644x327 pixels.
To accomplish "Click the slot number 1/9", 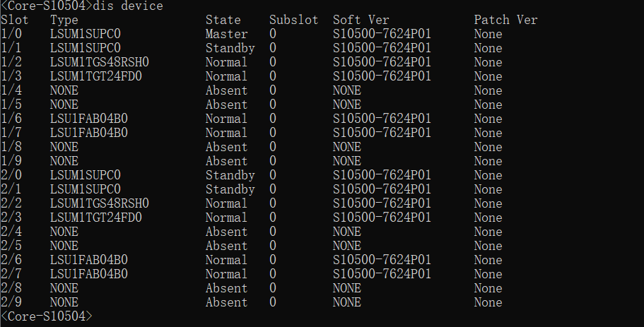I will tap(11, 161).
